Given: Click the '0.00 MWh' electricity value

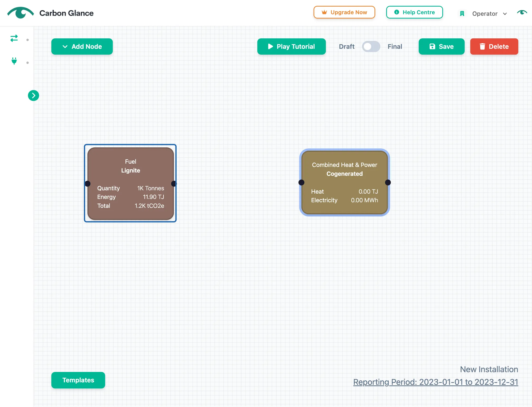Looking at the screenshot, I should click(365, 200).
